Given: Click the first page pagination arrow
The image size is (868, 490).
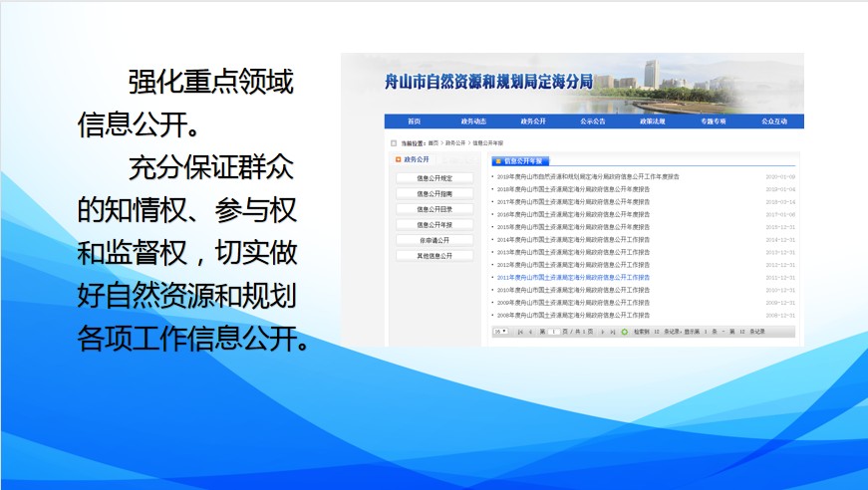Looking at the screenshot, I should coord(520,331).
